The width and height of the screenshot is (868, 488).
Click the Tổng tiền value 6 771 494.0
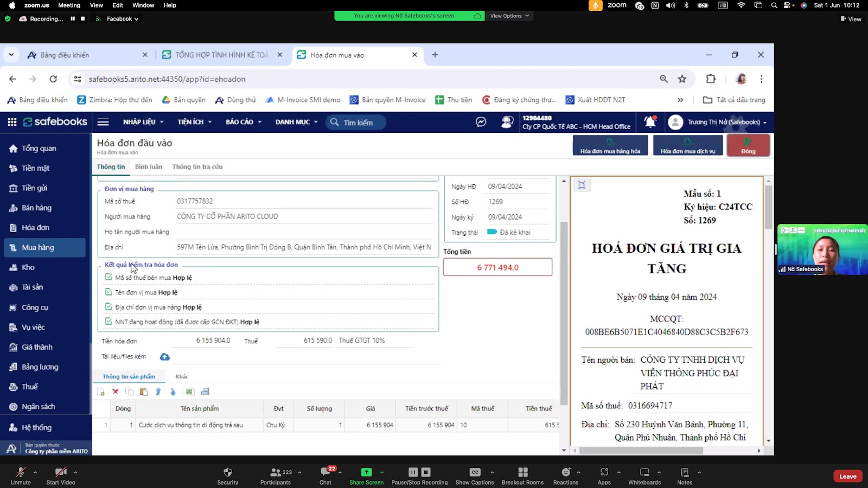click(497, 267)
